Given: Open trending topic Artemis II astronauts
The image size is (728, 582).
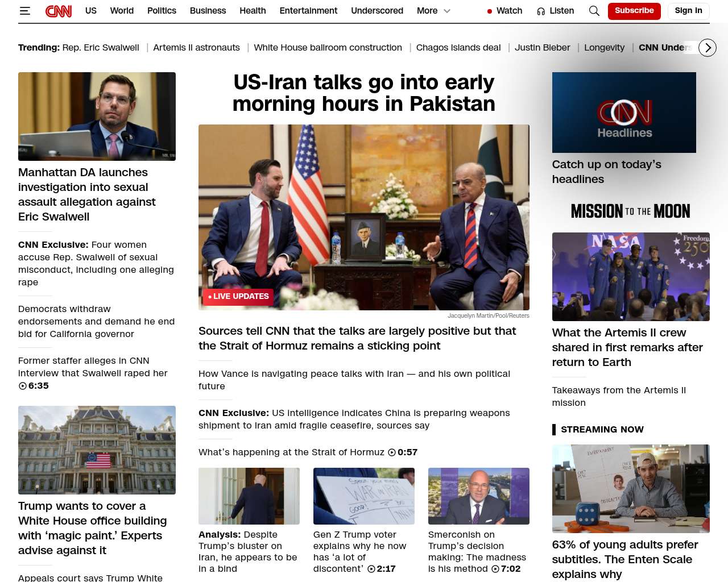Looking at the screenshot, I should (x=196, y=48).
